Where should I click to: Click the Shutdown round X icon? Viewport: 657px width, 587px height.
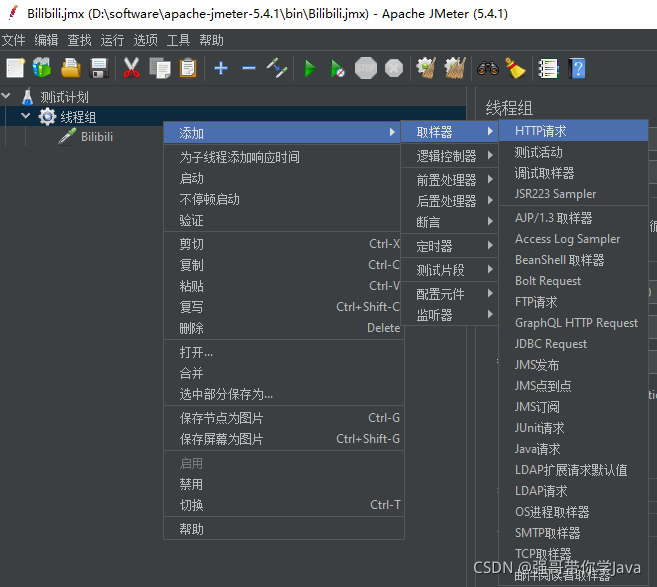pyautogui.click(x=394, y=68)
